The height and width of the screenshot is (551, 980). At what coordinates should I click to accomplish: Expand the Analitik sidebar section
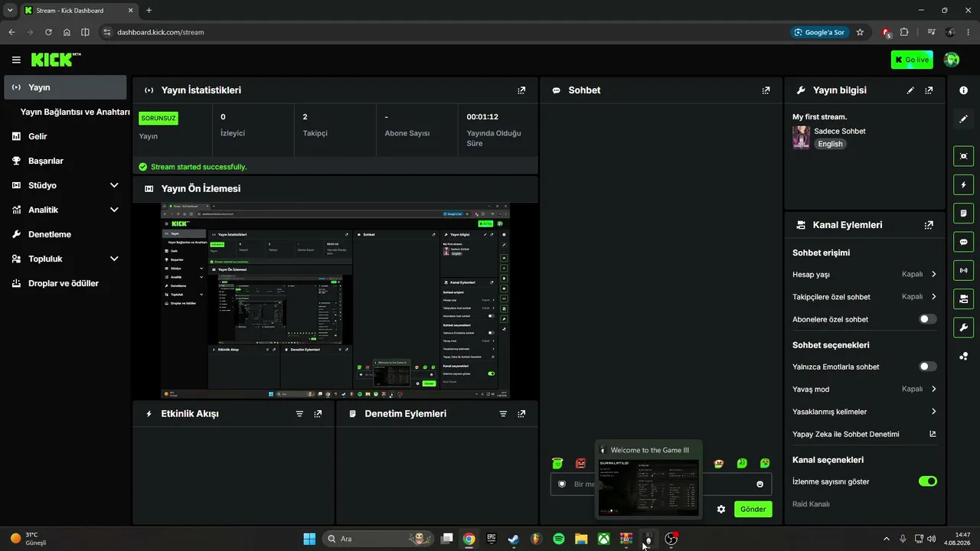(114, 210)
